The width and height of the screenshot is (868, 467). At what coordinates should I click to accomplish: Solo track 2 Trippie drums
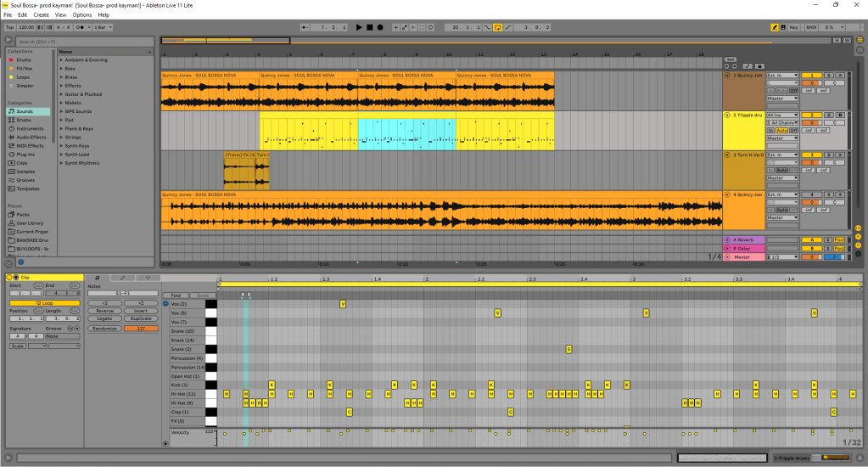coord(829,115)
